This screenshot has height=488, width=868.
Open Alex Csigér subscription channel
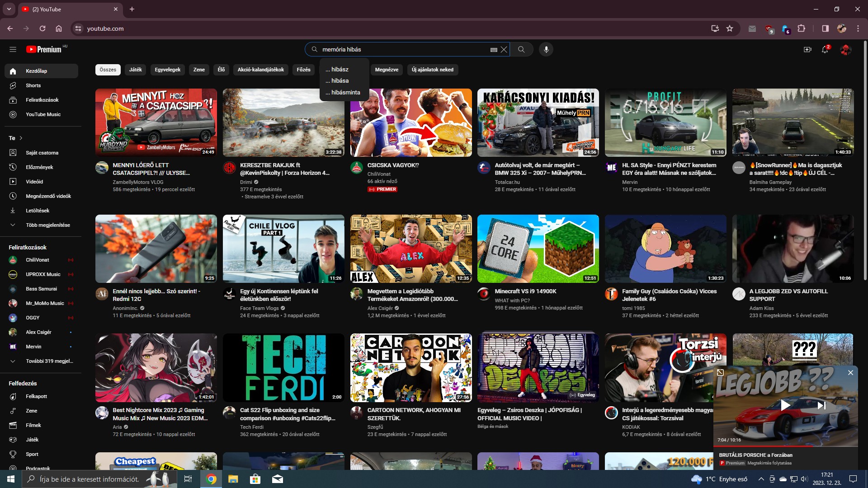pyautogui.click(x=41, y=332)
